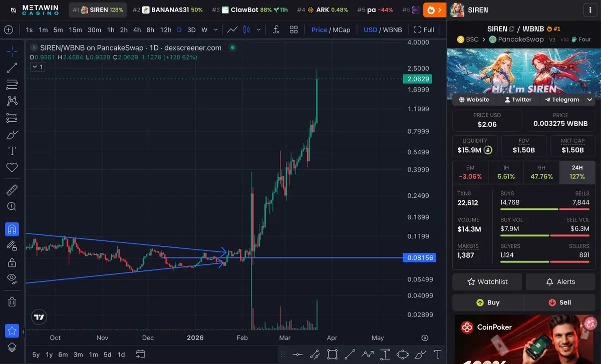601x364 pixels.
Task: Copy SIREN token address icon
Action: click(x=512, y=29)
